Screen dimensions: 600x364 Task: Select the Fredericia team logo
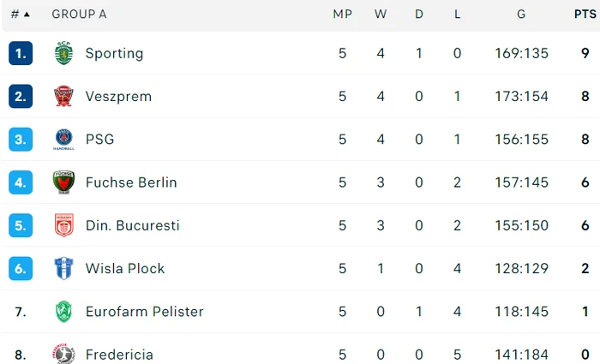[x=63, y=354]
